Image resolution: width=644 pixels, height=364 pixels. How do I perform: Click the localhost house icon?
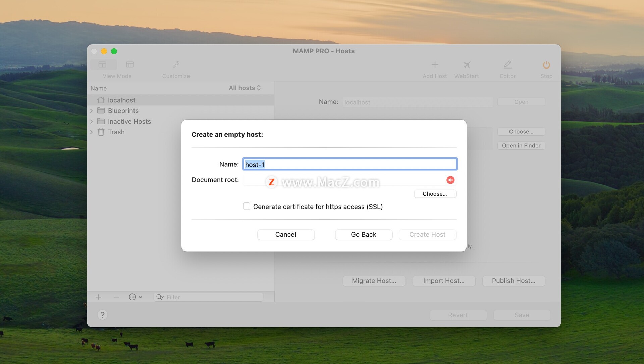pyautogui.click(x=101, y=100)
